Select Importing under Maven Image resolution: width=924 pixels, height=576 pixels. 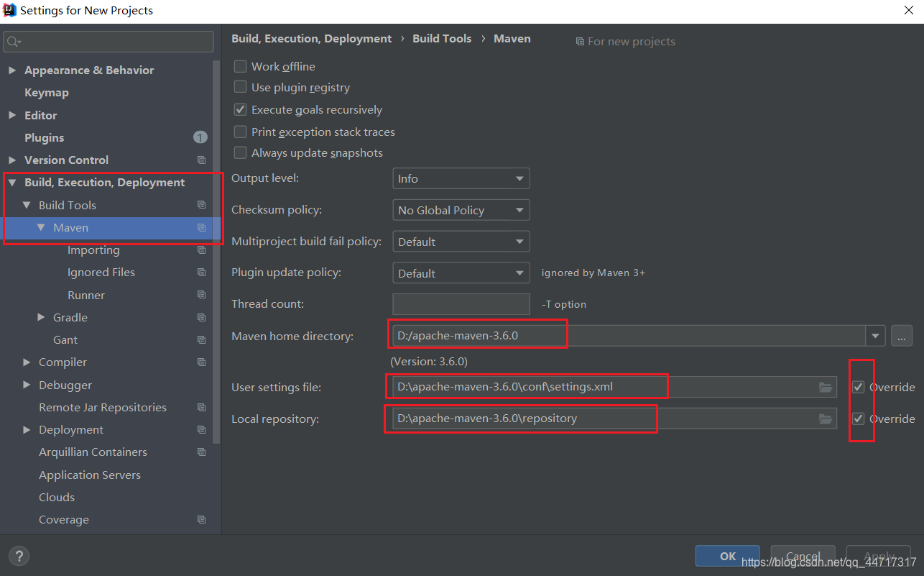[x=93, y=250]
